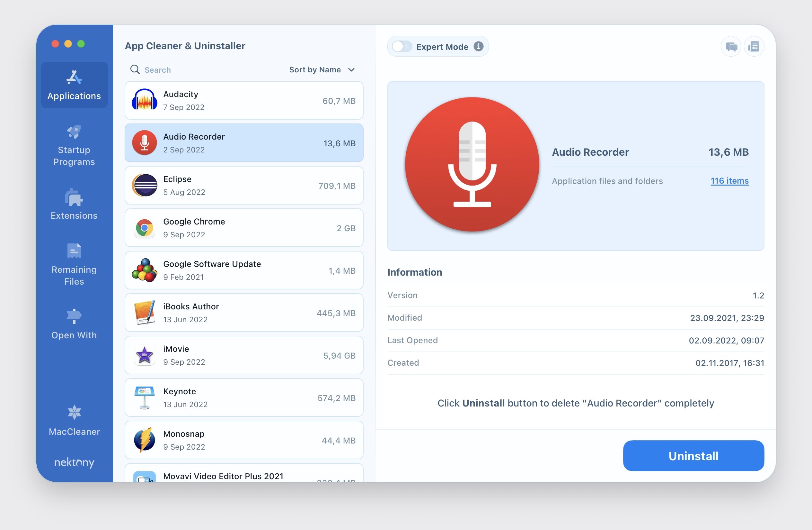Click the clipboard/notes icon top right

click(755, 46)
